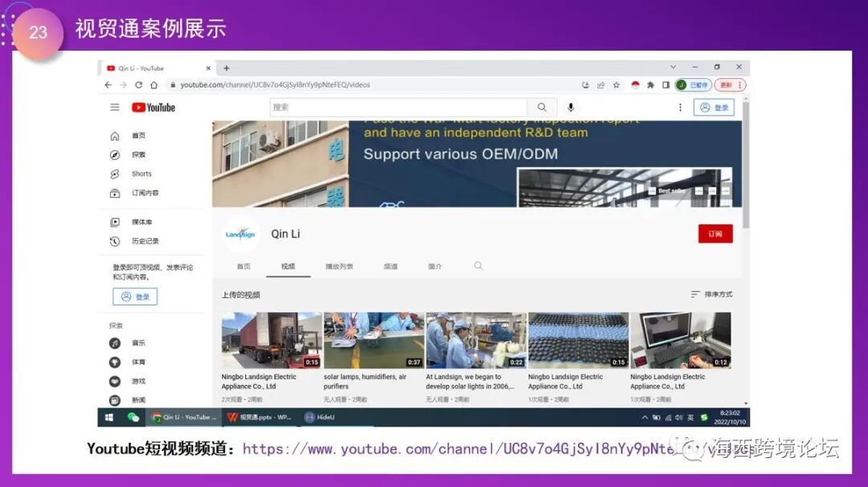
Task: Open the 0:22 At Landsign video thumbnail
Action: tap(476, 341)
